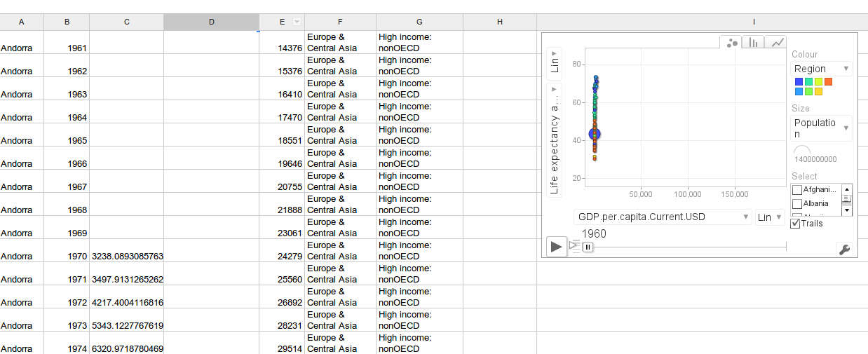Switch to the bubble chart tab

click(x=732, y=42)
